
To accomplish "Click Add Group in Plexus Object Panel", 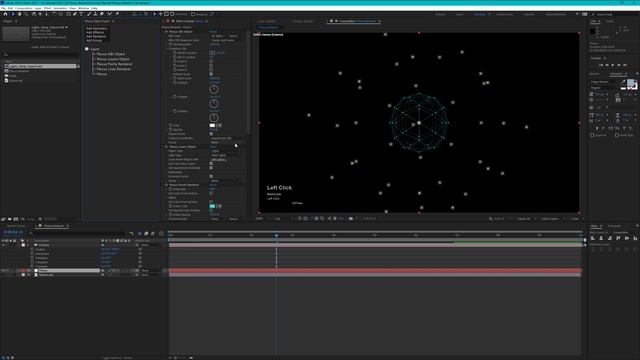I will point(94,40).
